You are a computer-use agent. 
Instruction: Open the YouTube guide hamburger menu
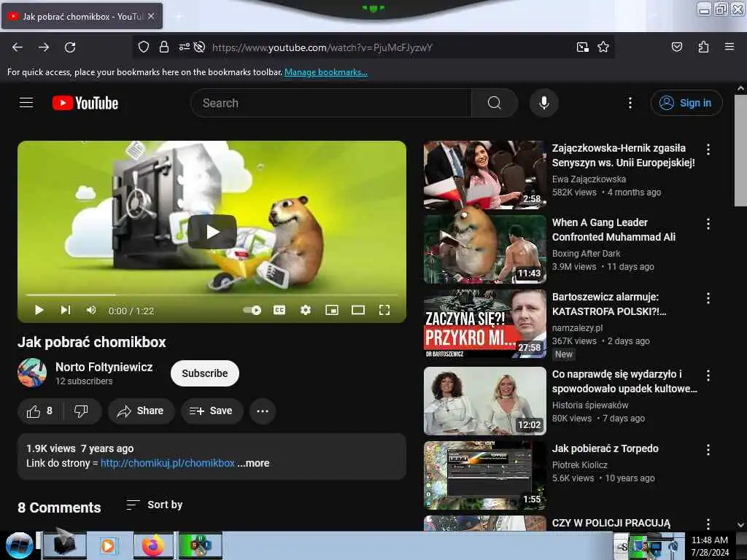coord(26,103)
